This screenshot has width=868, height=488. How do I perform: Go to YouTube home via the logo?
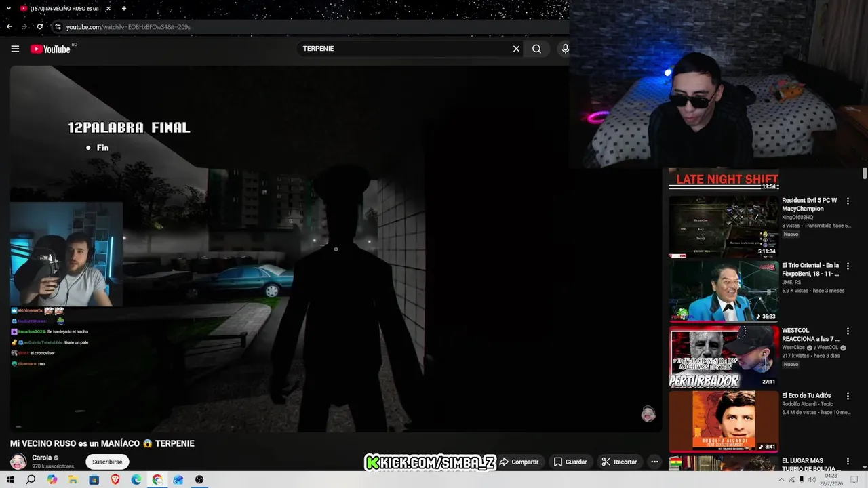click(x=51, y=49)
